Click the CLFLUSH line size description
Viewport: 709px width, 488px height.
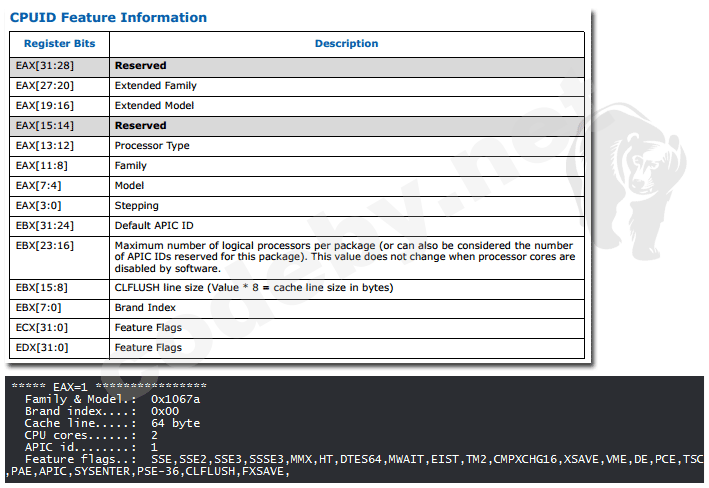(x=254, y=288)
